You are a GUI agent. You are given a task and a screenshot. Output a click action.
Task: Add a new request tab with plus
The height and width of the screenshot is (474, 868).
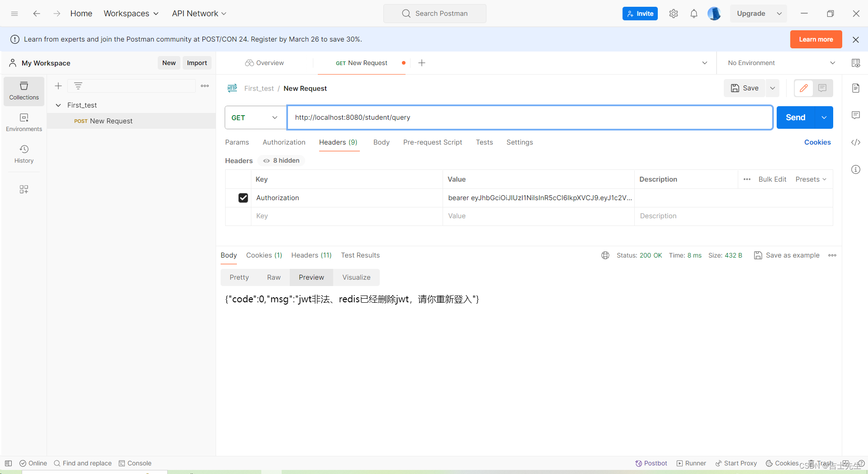pyautogui.click(x=422, y=63)
